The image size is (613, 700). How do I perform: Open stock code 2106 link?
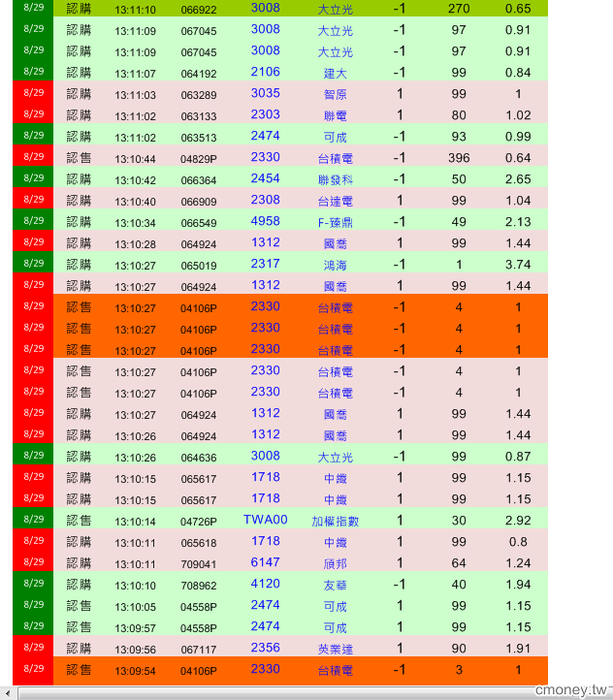pyautogui.click(x=265, y=72)
